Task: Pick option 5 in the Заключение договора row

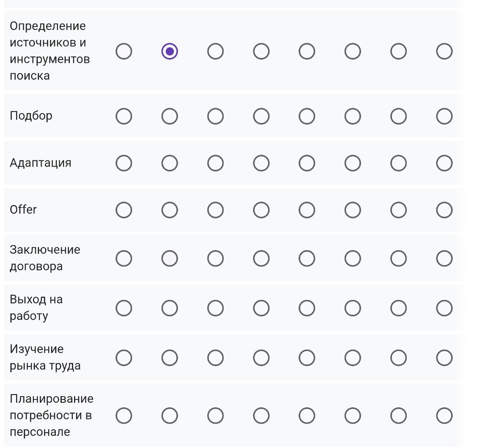Action: click(x=306, y=258)
